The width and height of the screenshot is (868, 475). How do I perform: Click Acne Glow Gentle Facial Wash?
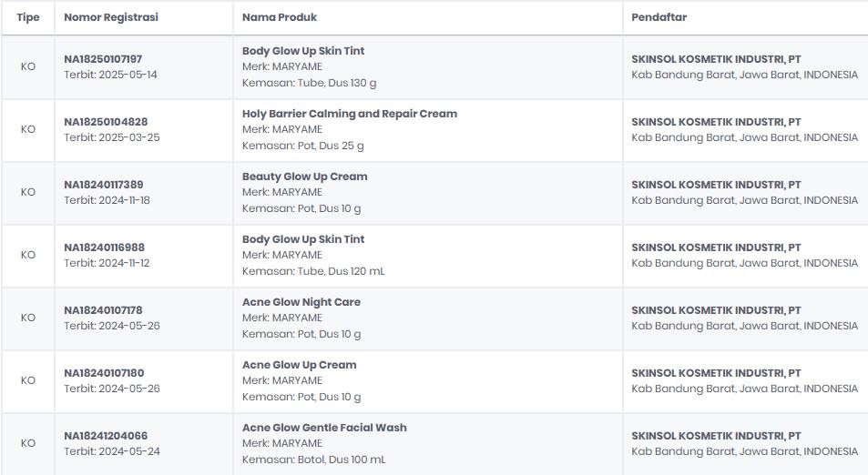pos(324,428)
